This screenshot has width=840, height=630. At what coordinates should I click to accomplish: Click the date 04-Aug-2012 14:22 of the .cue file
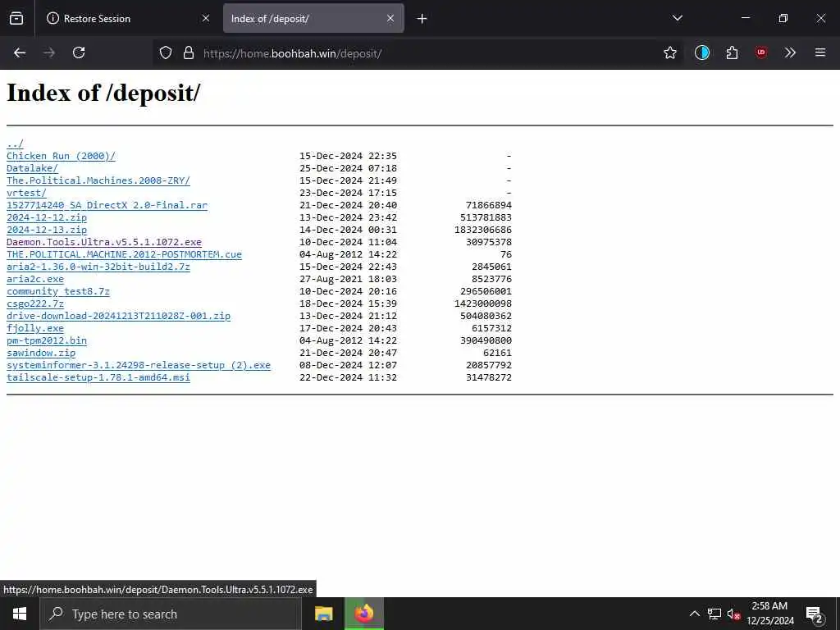tap(348, 254)
